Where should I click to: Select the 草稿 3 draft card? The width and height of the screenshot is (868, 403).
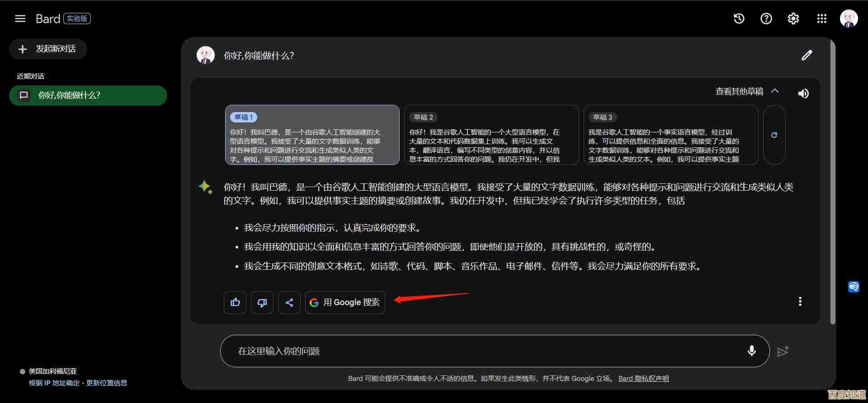click(x=670, y=135)
